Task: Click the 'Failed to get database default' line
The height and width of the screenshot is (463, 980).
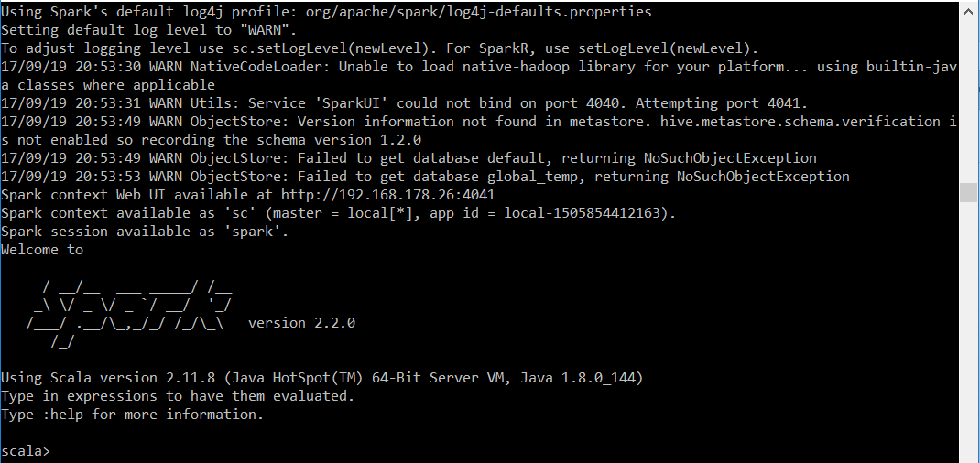Action: click(408, 158)
